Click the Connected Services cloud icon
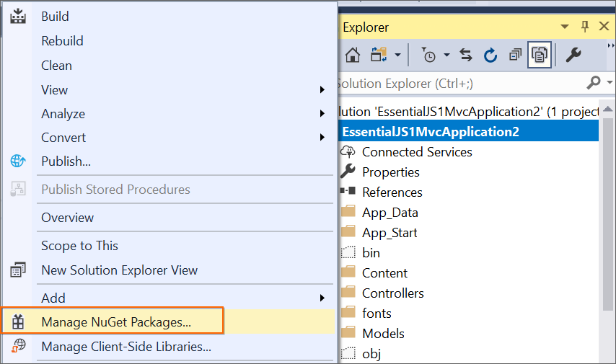The width and height of the screenshot is (616, 364). (348, 151)
